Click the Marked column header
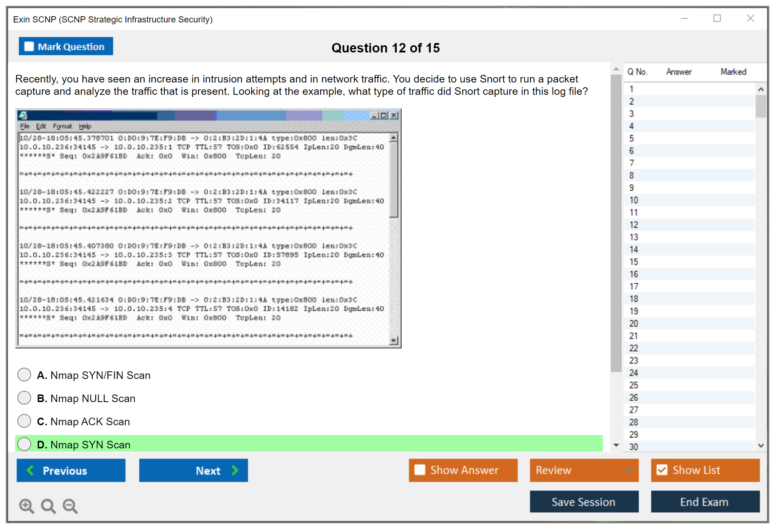 733,72
